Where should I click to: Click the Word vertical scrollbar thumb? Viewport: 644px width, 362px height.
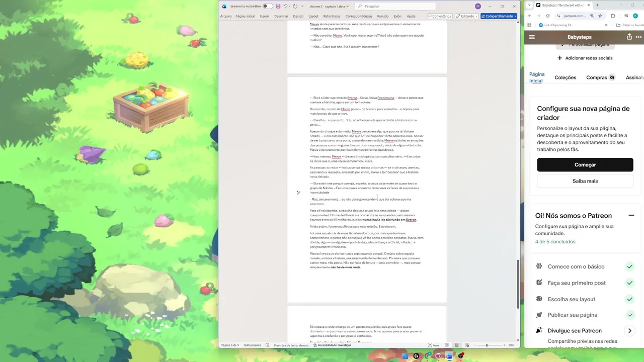(x=518, y=284)
